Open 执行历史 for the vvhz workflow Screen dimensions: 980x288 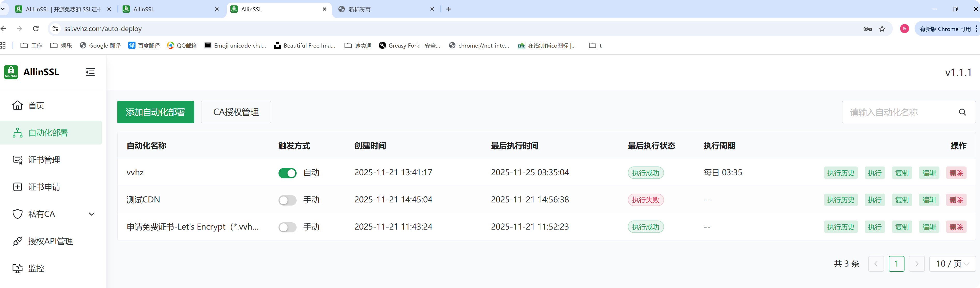pos(840,173)
